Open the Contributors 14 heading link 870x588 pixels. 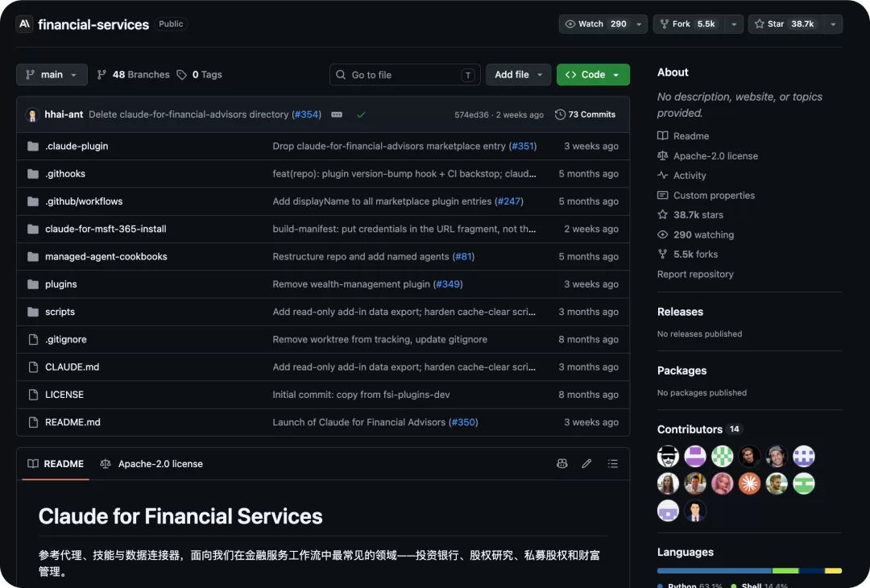(x=700, y=429)
